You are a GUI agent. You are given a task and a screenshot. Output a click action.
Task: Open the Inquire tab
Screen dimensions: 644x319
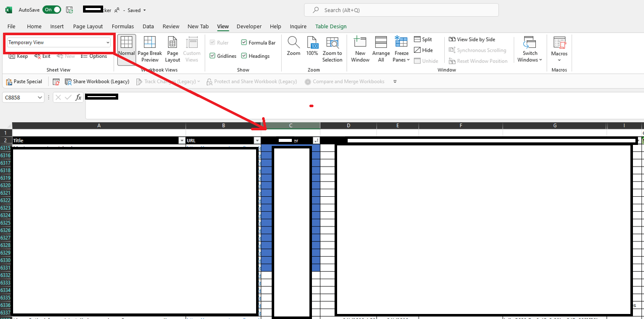click(x=298, y=27)
